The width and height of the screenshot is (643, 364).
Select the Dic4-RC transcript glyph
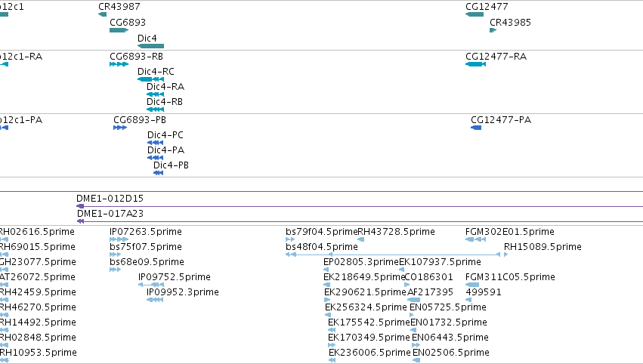tap(150, 79)
